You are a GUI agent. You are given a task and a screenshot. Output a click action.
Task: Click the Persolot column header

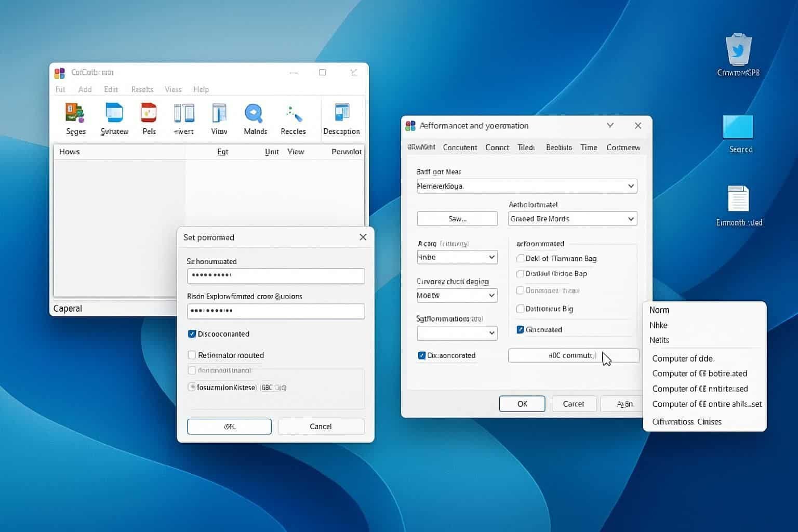tap(347, 152)
